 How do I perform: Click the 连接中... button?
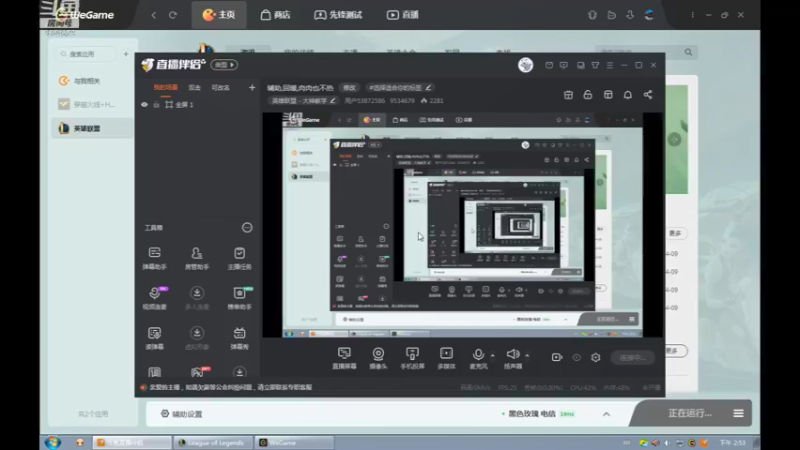(x=633, y=358)
